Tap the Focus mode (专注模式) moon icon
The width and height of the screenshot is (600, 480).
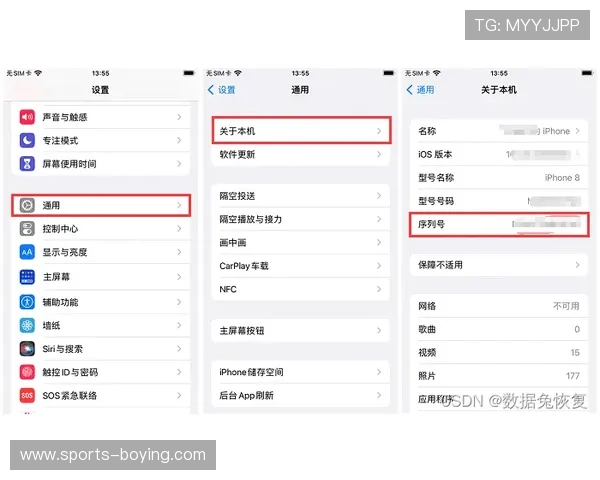click(27, 140)
